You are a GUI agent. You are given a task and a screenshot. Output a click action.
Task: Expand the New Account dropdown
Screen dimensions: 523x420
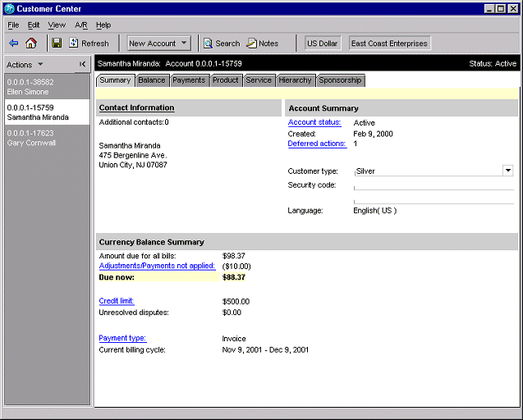[x=184, y=43]
